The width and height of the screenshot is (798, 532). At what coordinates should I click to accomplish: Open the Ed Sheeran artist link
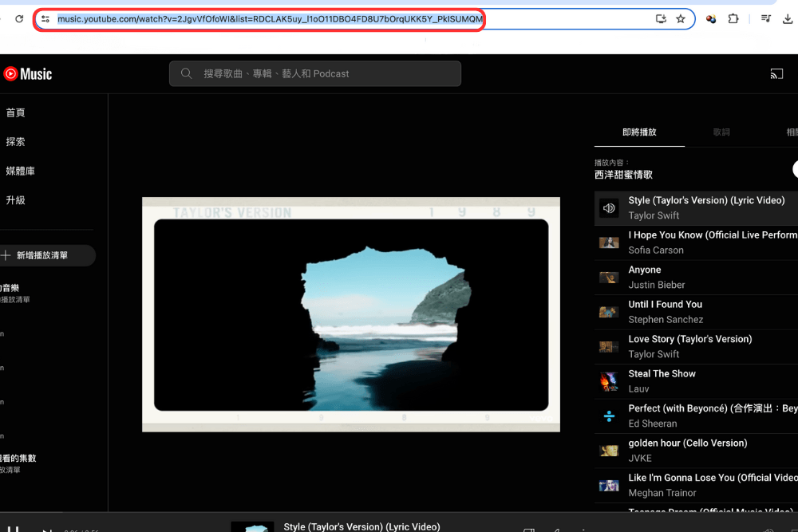[653, 424]
